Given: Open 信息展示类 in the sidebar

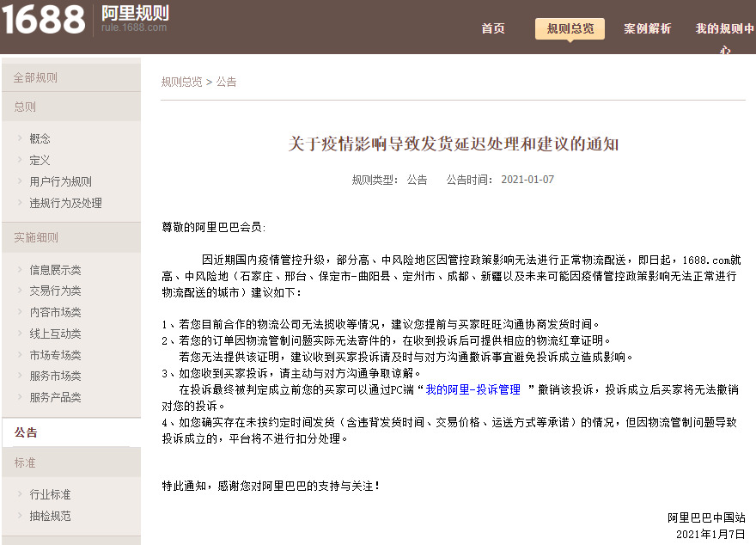Looking at the screenshot, I should pyautogui.click(x=55, y=270).
